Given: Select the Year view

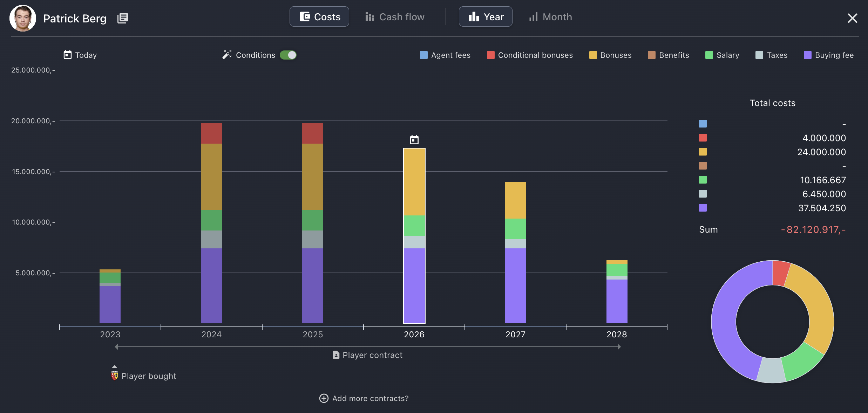Looking at the screenshot, I should (x=486, y=17).
